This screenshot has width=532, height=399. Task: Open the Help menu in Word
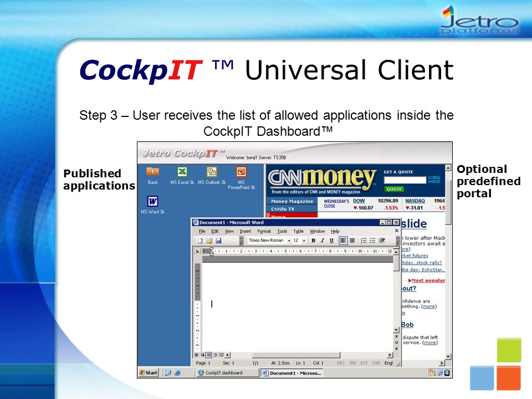coord(335,231)
